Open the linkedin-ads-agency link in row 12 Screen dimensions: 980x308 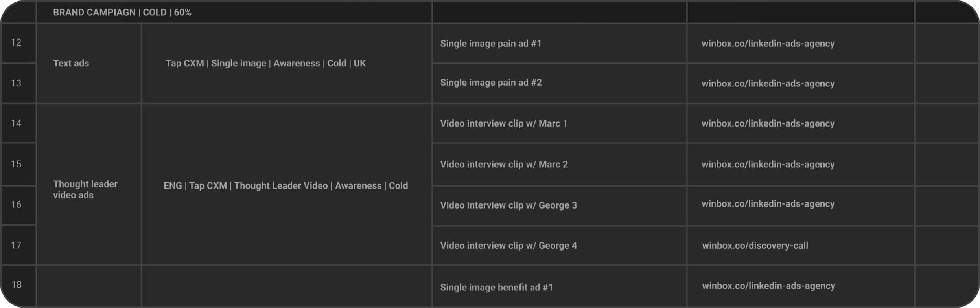[x=768, y=44]
